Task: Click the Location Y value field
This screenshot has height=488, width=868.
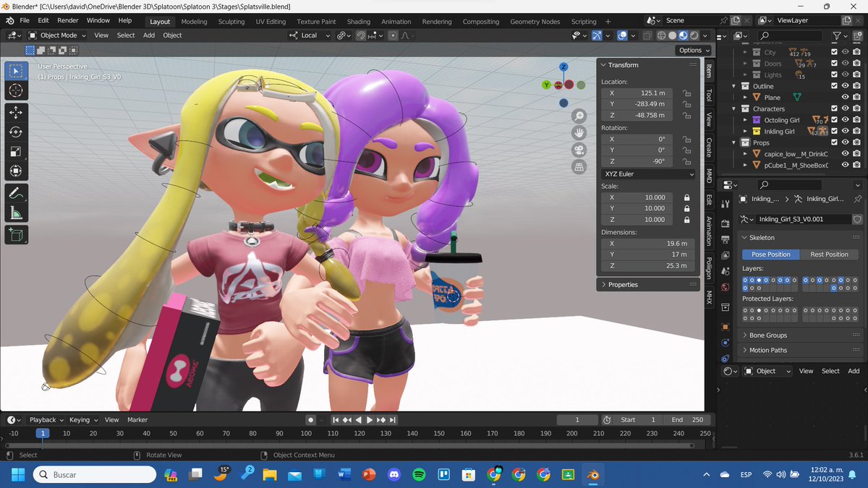Action: coord(637,104)
